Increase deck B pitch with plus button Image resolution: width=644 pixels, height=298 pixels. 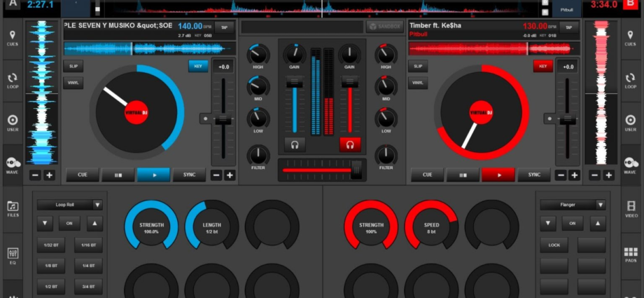575,175
